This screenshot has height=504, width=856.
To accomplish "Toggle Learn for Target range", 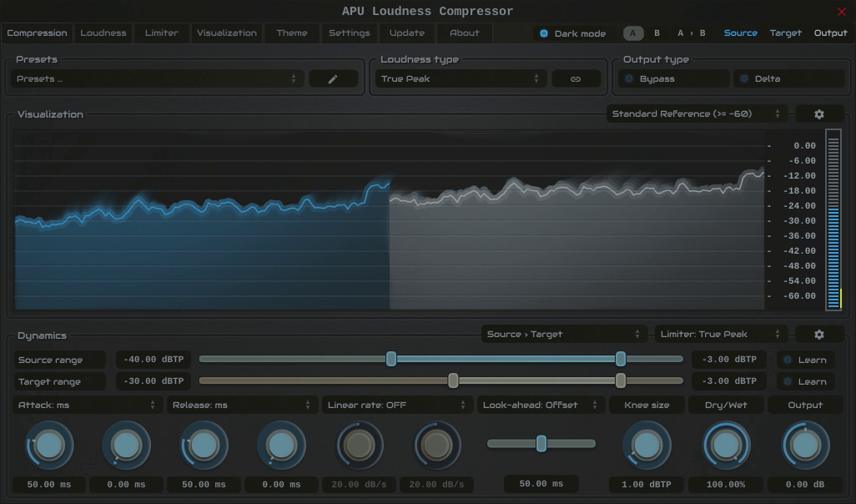I will [x=805, y=381].
